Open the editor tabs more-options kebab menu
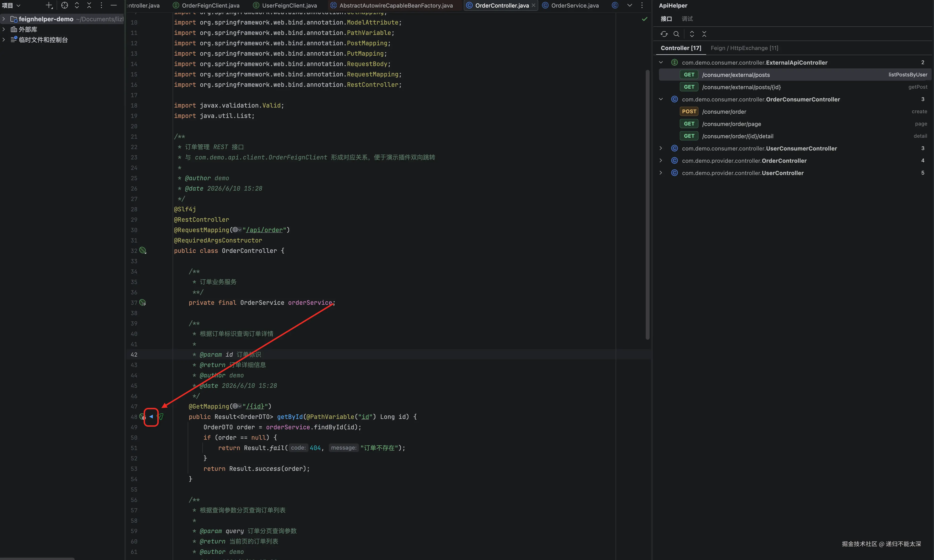The image size is (934, 560). [x=642, y=5]
